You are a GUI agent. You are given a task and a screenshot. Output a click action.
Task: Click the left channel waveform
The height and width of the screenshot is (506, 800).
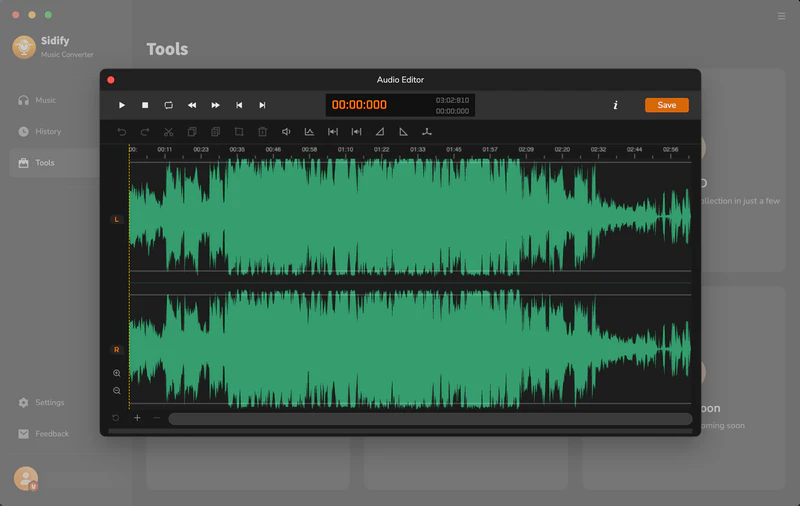point(410,217)
